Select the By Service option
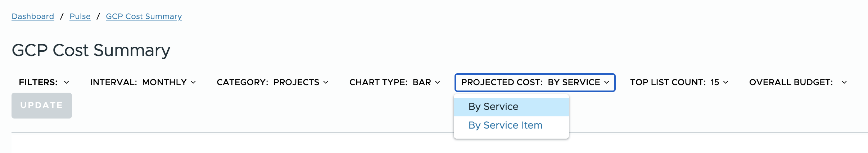This screenshot has height=153, width=868. click(493, 107)
